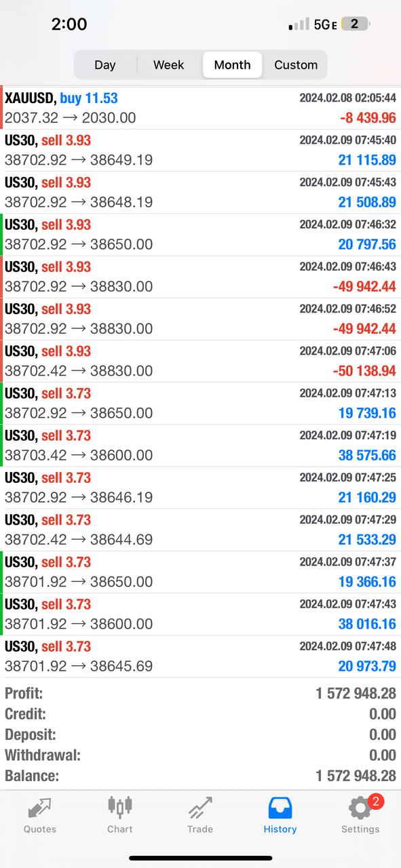
Task: Open the XAUUSD buy 11.53 trade
Action: 200,108
